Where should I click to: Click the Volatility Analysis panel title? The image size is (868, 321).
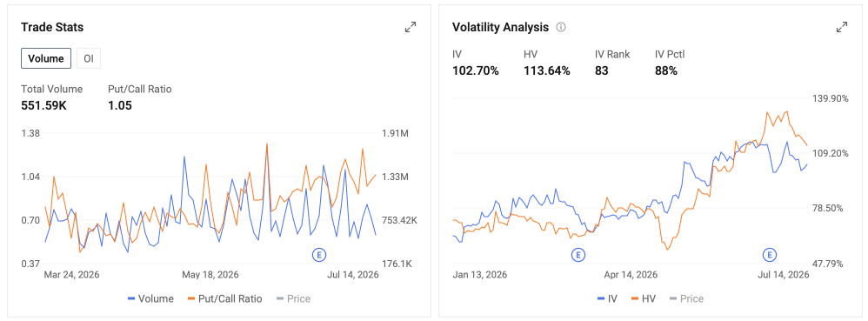(500, 27)
